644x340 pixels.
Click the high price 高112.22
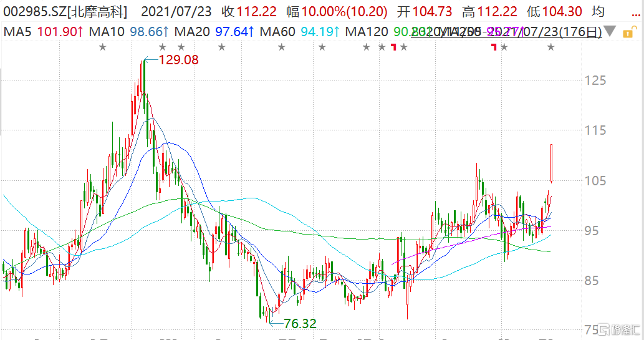pyautogui.click(x=489, y=11)
